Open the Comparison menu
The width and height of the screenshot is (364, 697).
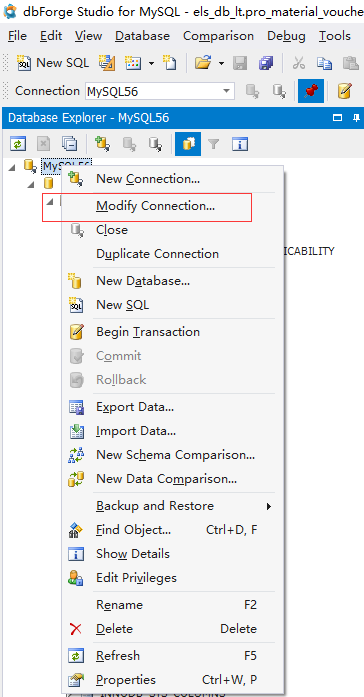(218, 36)
